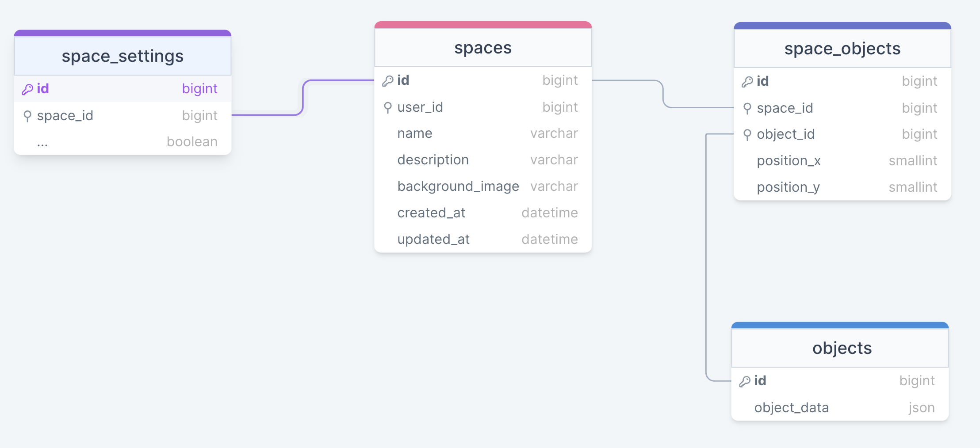
Task: Click the bigint type of object_id
Action: tap(919, 134)
